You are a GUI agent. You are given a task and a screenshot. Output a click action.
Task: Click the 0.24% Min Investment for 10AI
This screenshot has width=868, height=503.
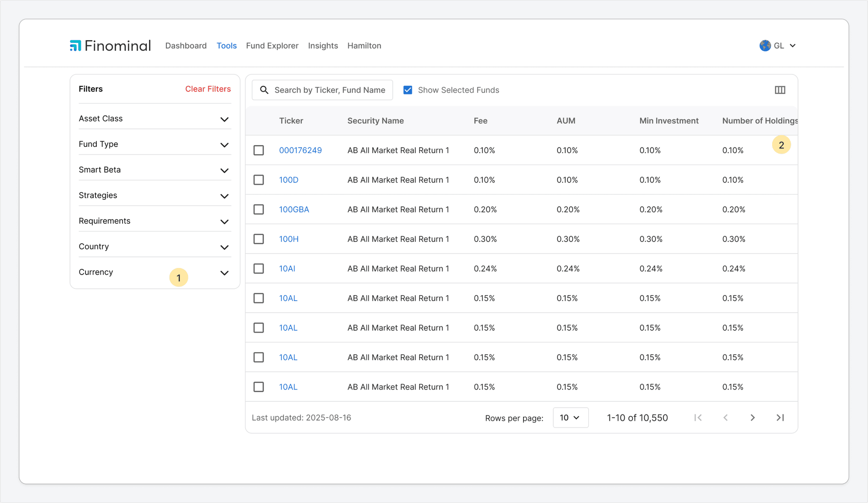651,268
